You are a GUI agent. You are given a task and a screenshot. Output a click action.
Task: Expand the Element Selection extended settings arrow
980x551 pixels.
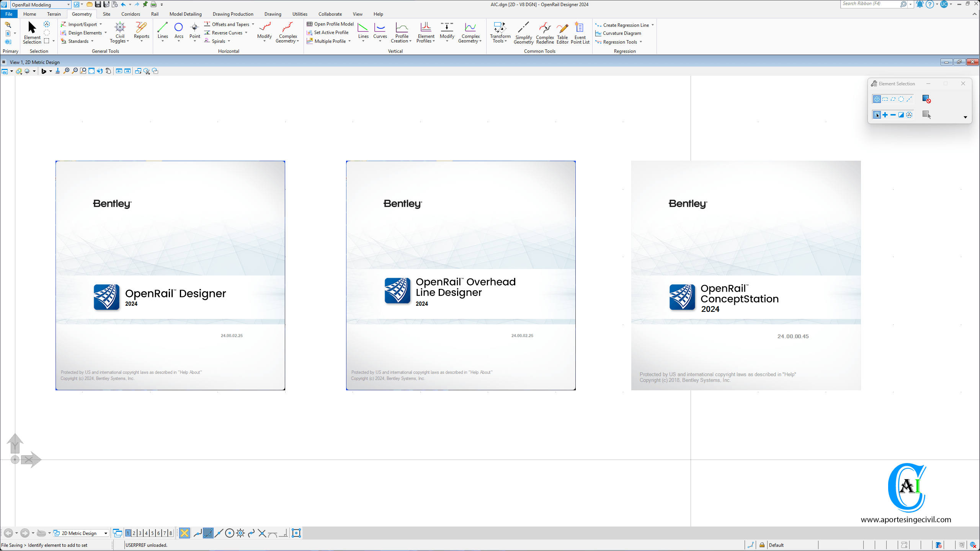coord(965,117)
